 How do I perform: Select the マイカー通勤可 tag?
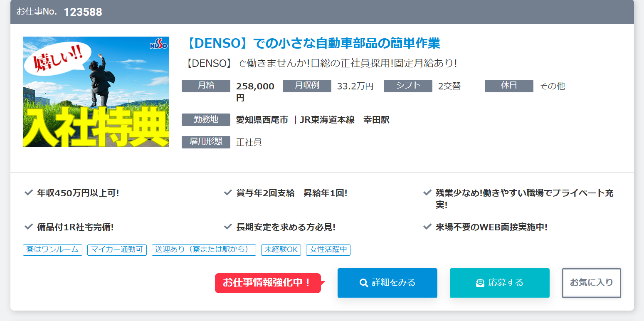tap(117, 250)
